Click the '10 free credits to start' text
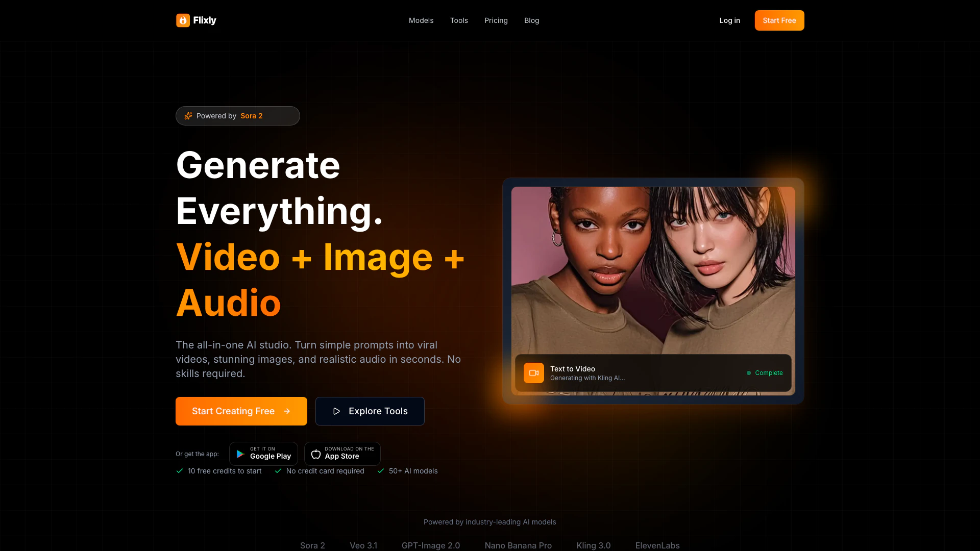The height and width of the screenshot is (551, 980). tap(225, 471)
